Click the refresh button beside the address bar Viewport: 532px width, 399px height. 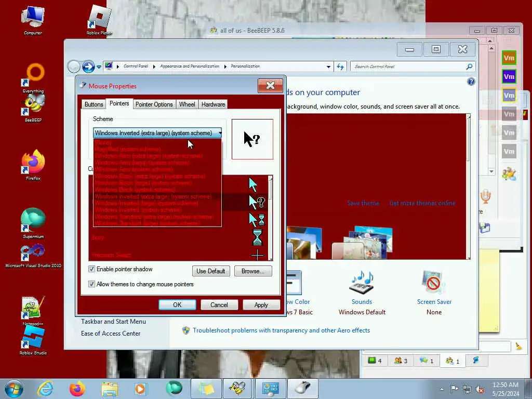(x=340, y=66)
